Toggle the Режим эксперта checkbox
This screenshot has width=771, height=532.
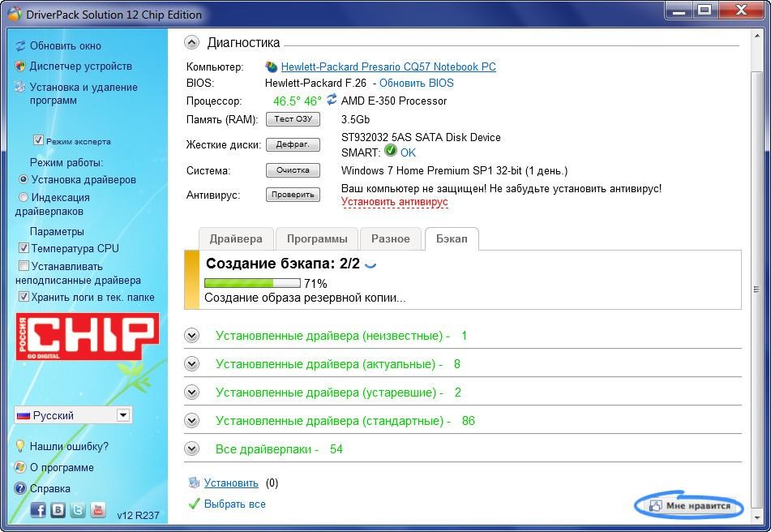[x=38, y=140]
